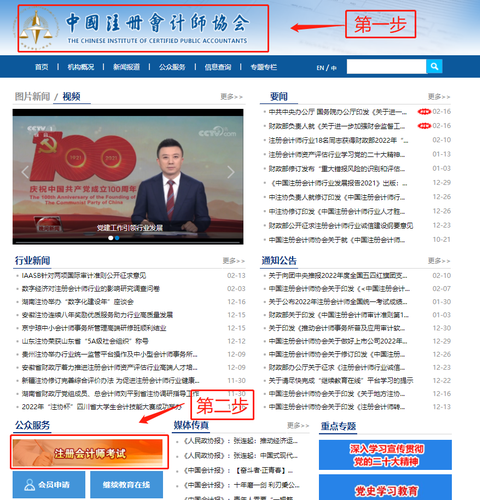
Task: Open 京宁琼中小会计师事务所管理高端研修班 news
Action: click(x=94, y=328)
